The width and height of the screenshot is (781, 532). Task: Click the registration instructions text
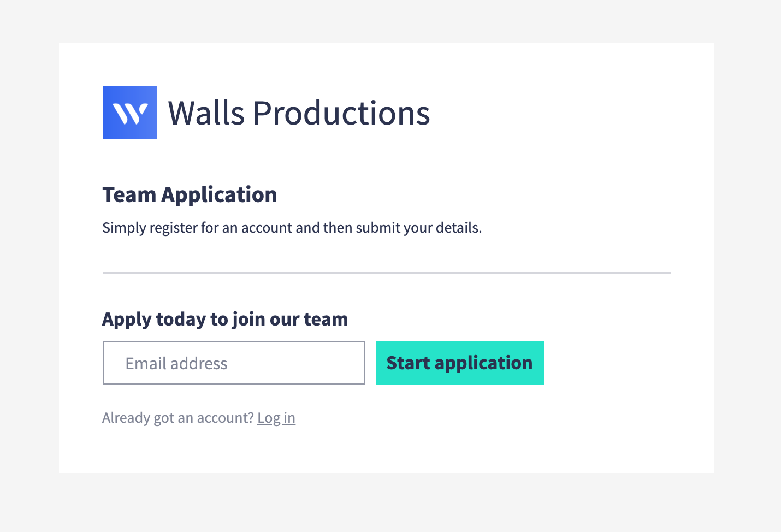click(292, 227)
